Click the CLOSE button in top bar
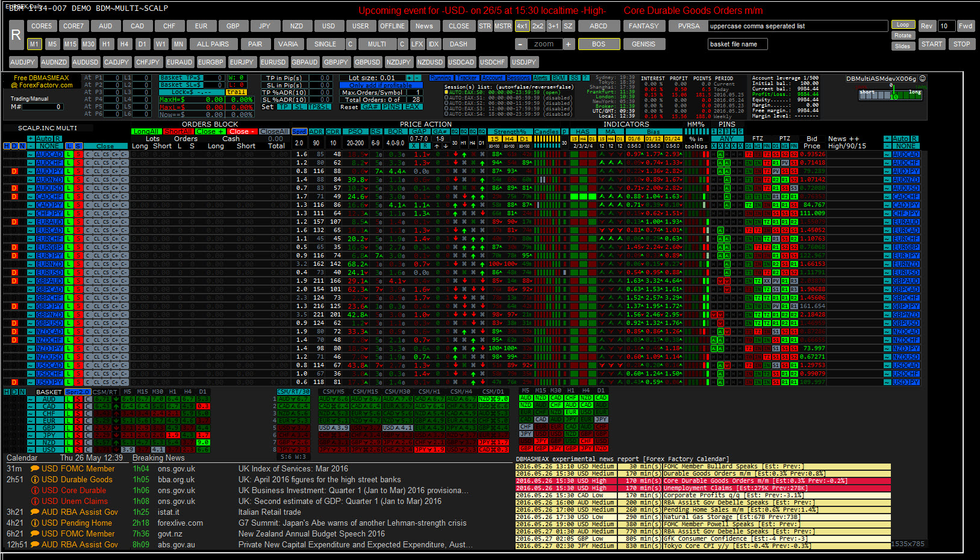Image resolution: width=980 pixels, height=560 pixels. [x=459, y=26]
